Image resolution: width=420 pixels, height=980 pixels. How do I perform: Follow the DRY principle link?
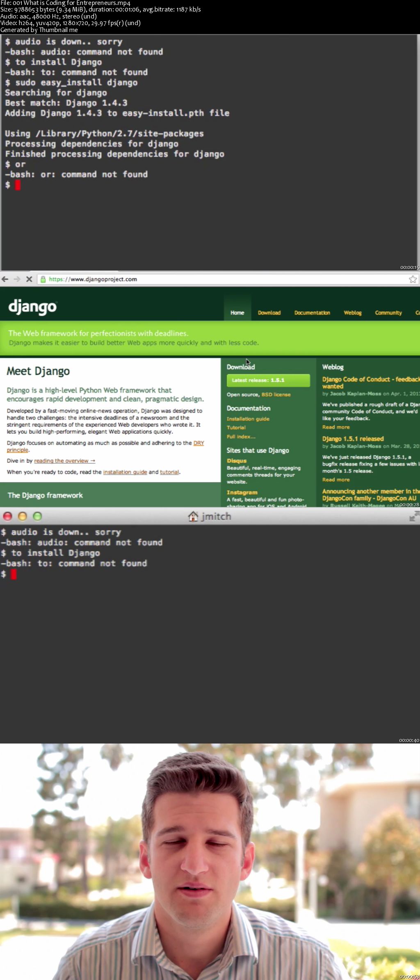pos(199,443)
